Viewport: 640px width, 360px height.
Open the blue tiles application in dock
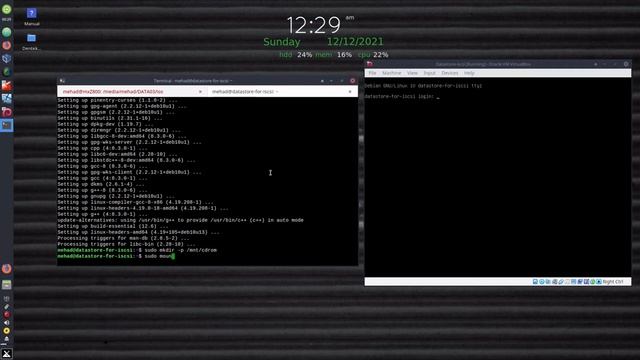pos(7,98)
